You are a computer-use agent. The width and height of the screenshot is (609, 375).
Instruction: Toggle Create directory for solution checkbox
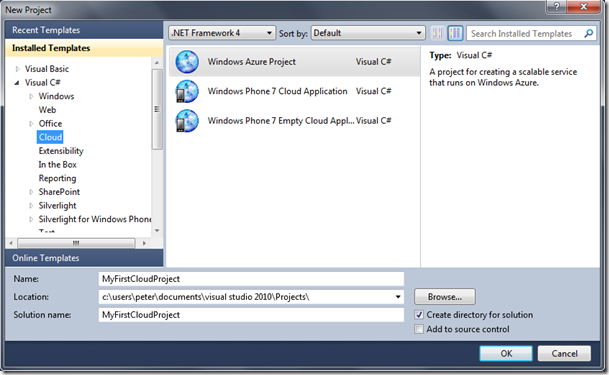click(x=419, y=315)
